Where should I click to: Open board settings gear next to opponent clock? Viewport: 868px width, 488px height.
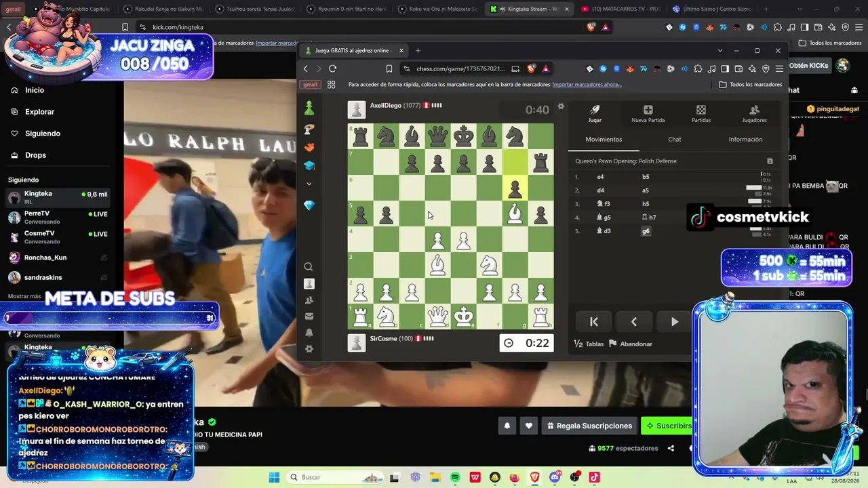561,106
